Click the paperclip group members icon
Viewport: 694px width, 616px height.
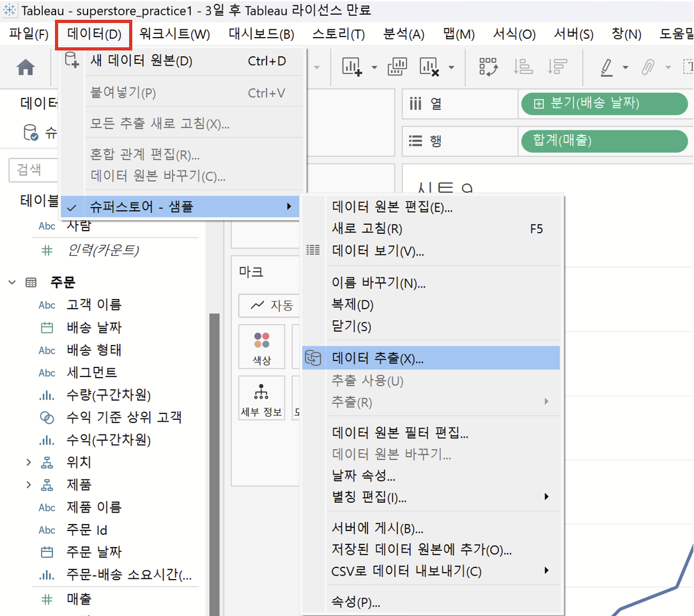648,67
